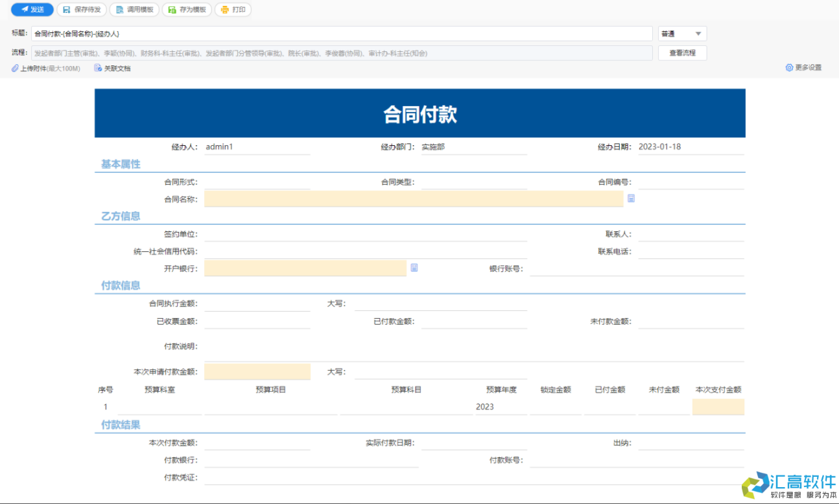The width and height of the screenshot is (839, 504).
Task: Click the 更多设置 gear icon
Action: tap(789, 67)
